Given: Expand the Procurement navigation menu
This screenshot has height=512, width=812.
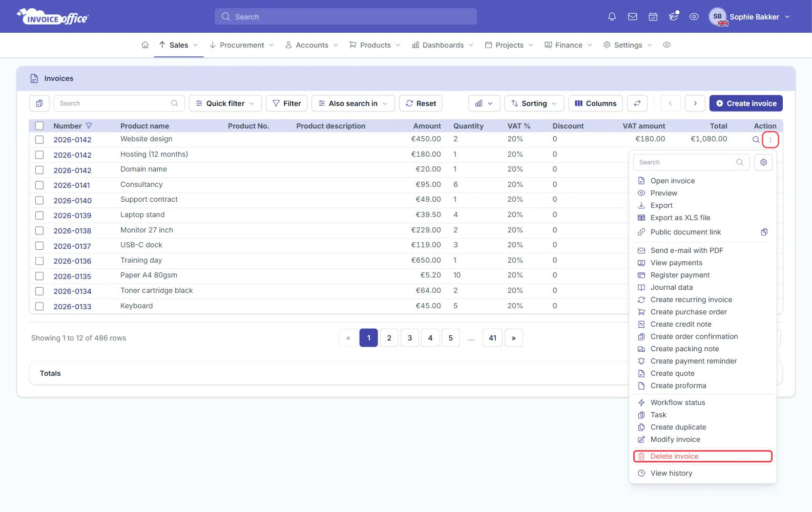Looking at the screenshot, I should tap(241, 45).
